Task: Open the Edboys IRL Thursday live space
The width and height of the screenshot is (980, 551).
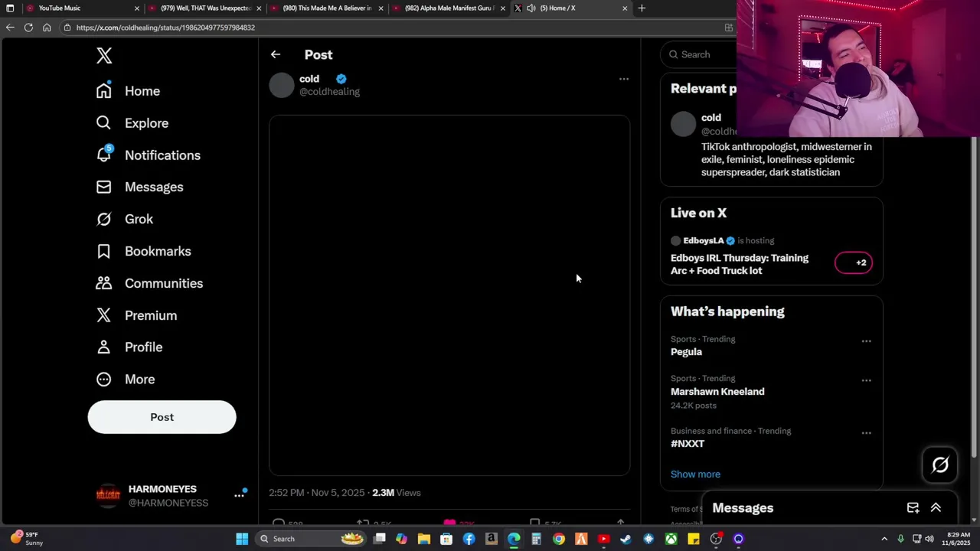Action: pyautogui.click(x=740, y=264)
